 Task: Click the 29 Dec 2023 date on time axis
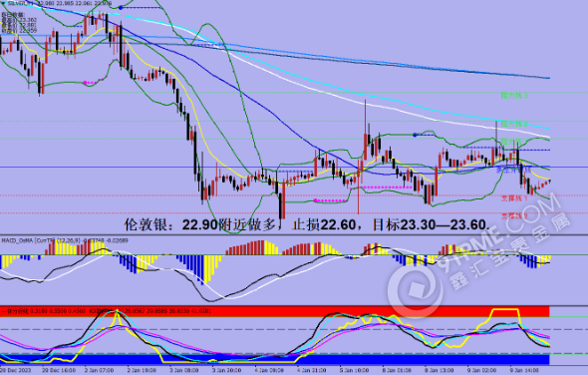(17, 370)
